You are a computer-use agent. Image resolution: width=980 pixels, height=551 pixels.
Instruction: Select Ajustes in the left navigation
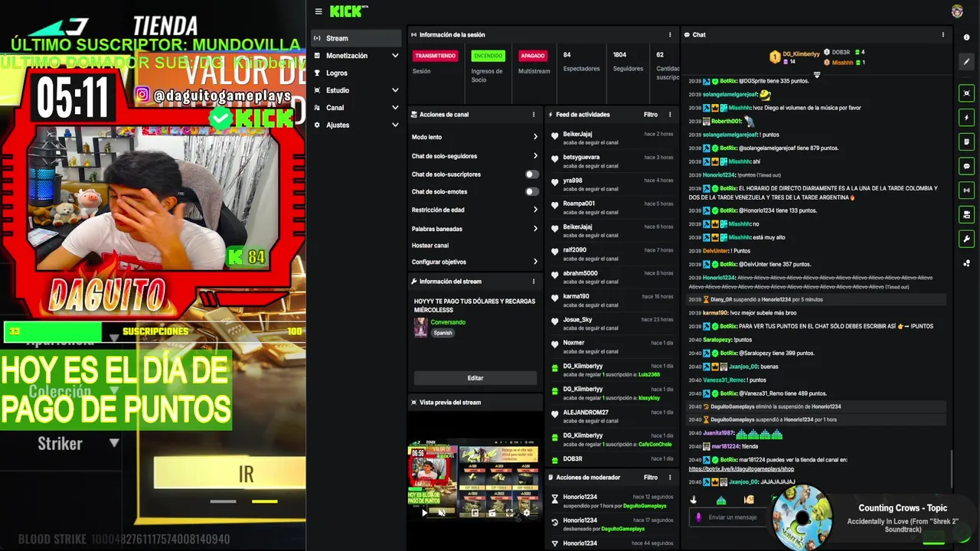tap(356, 125)
